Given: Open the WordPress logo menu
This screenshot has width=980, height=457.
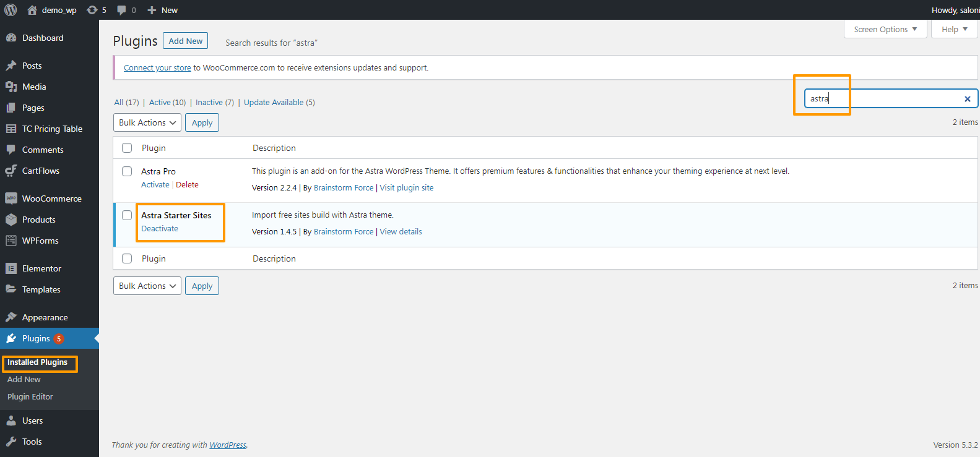Looking at the screenshot, I should coord(11,10).
